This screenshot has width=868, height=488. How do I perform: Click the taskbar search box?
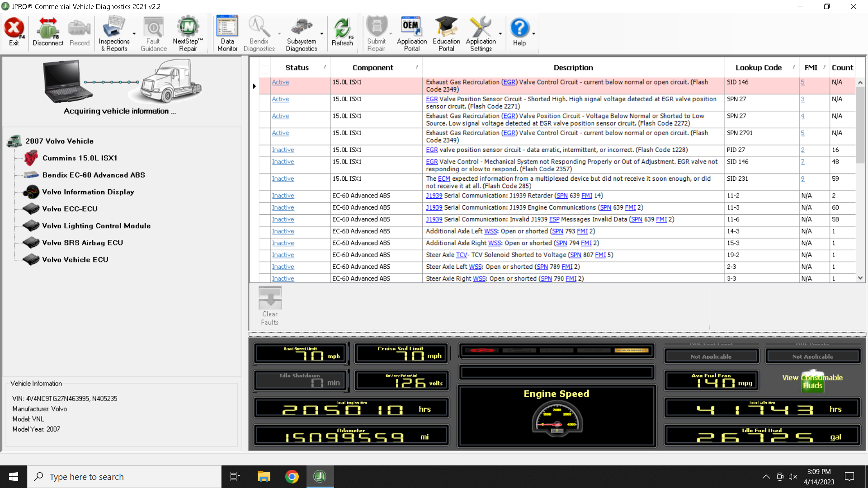coord(124,477)
